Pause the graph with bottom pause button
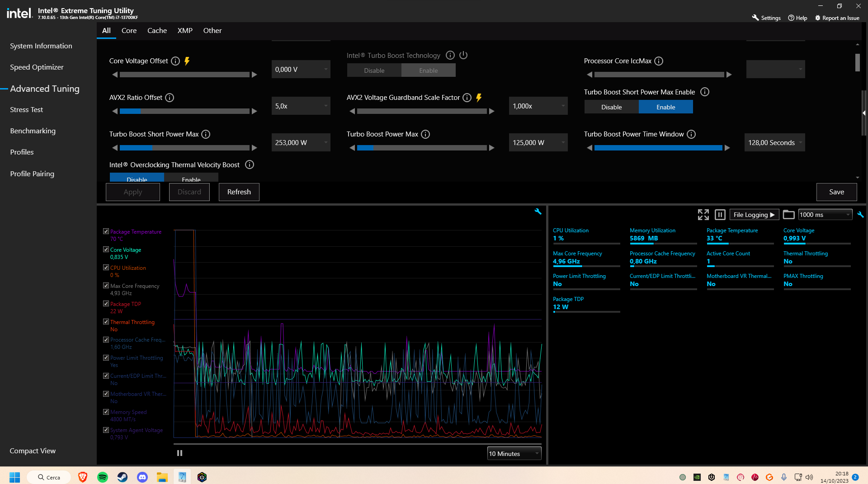This screenshot has height=484, width=868. click(x=179, y=453)
